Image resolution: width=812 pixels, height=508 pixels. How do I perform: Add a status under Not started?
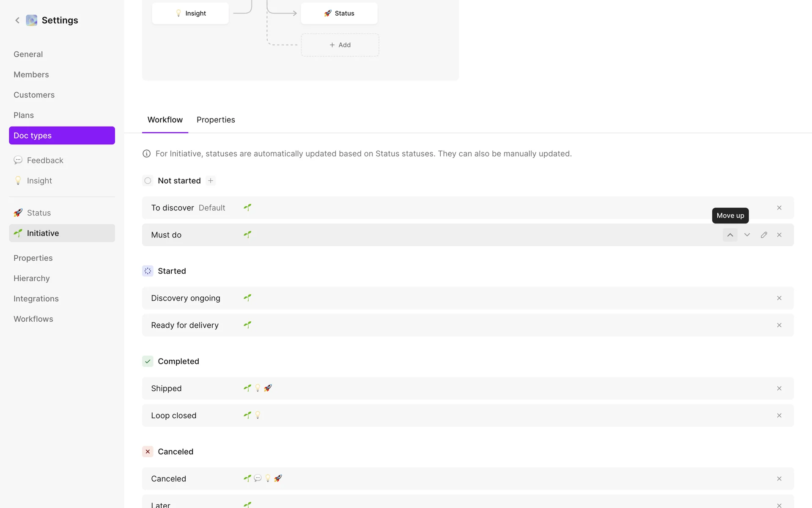[211, 181]
